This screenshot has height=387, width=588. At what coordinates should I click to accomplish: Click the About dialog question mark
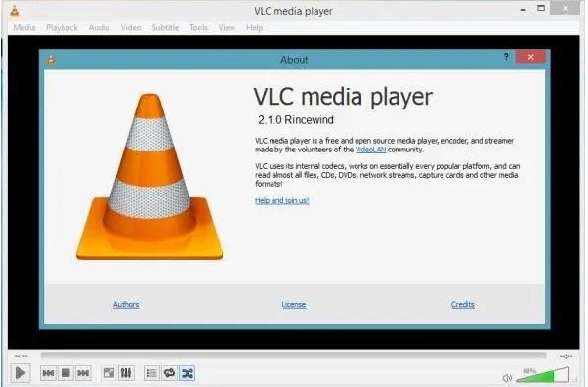click(x=506, y=57)
